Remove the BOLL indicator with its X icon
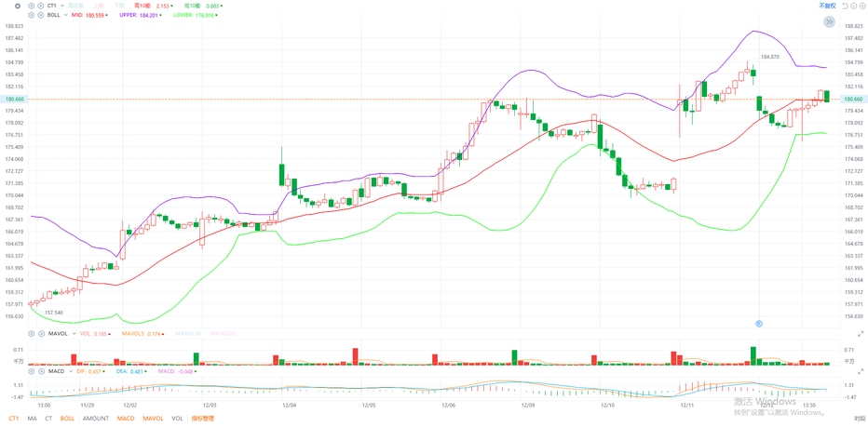 click(40, 15)
